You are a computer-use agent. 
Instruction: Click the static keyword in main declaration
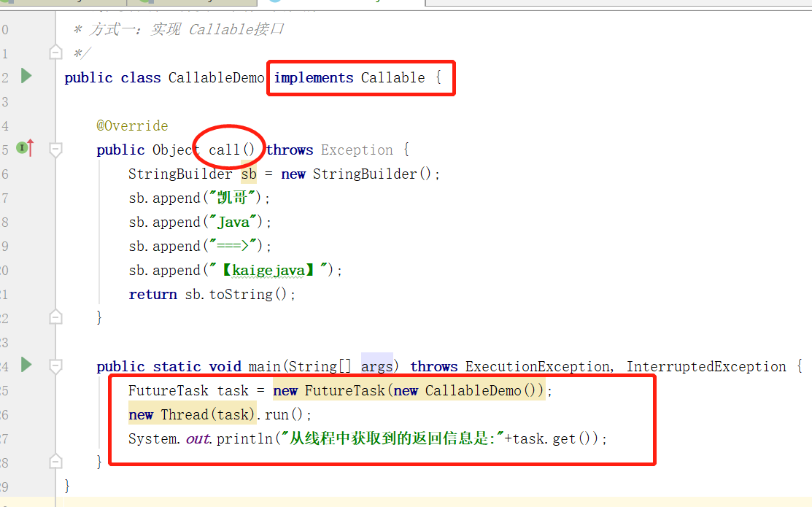click(x=177, y=367)
